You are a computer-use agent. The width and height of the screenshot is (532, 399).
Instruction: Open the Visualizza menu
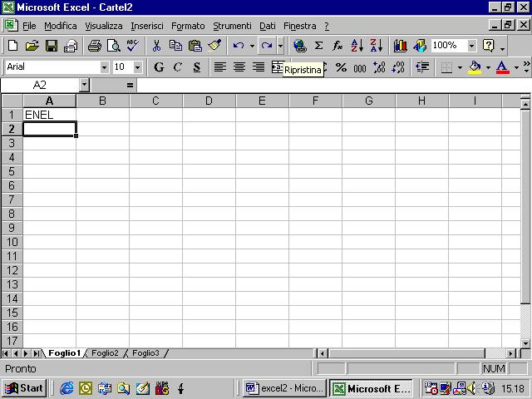103,26
